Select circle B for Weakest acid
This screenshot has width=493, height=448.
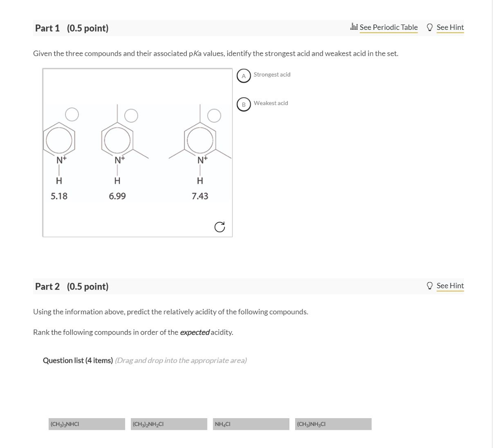pos(244,104)
